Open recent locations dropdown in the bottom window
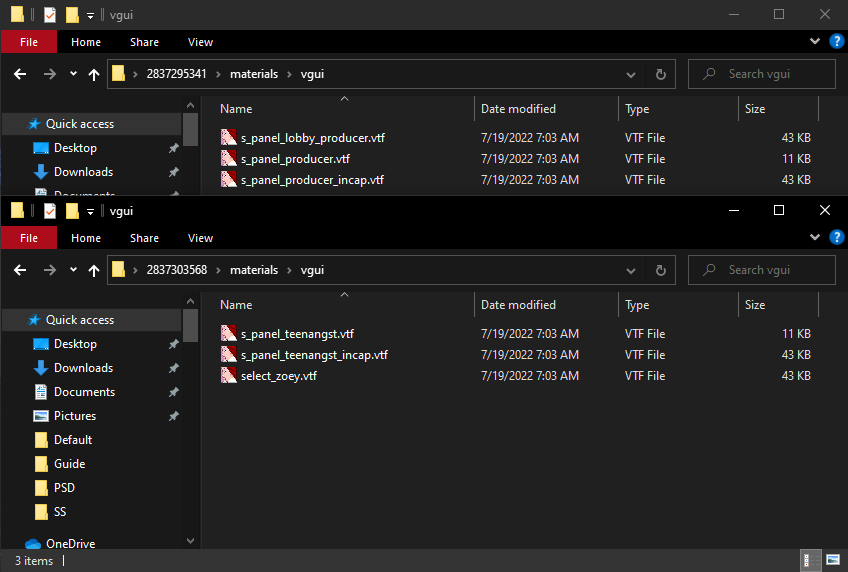This screenshot has width=848, height=572. pyautogui.click(x=73, y=270)
